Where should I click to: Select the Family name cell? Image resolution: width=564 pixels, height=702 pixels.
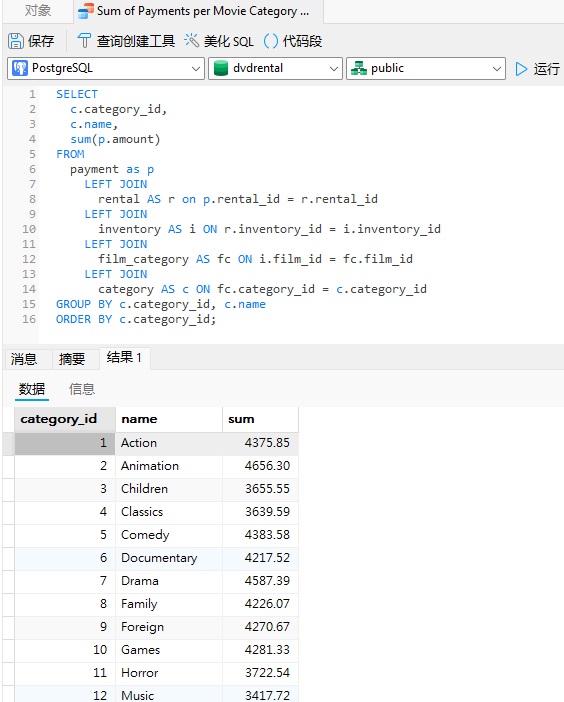coord(169,604)
